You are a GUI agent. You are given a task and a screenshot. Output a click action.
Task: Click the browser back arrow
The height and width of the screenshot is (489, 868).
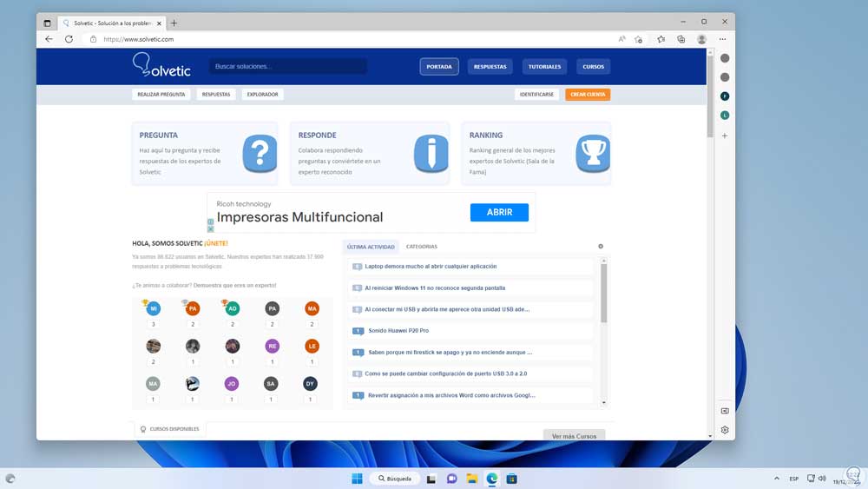click(49, 39)
